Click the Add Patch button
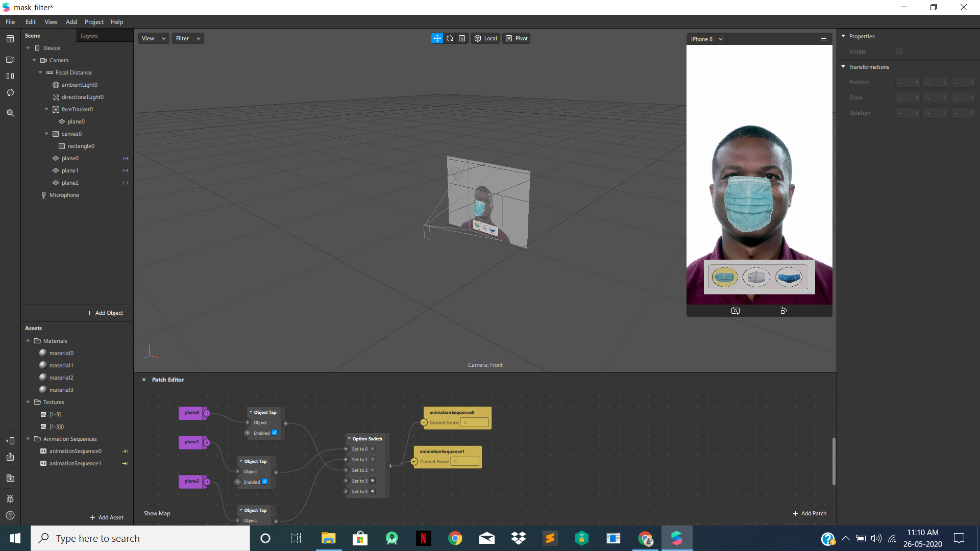 (810, 513)
